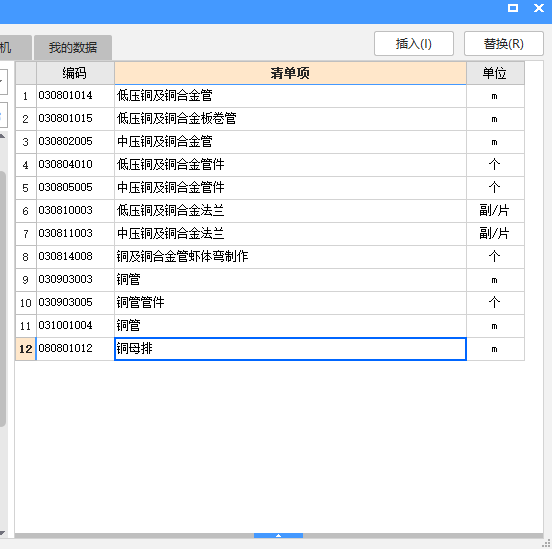Click row number 12 header

coord(26,349)
